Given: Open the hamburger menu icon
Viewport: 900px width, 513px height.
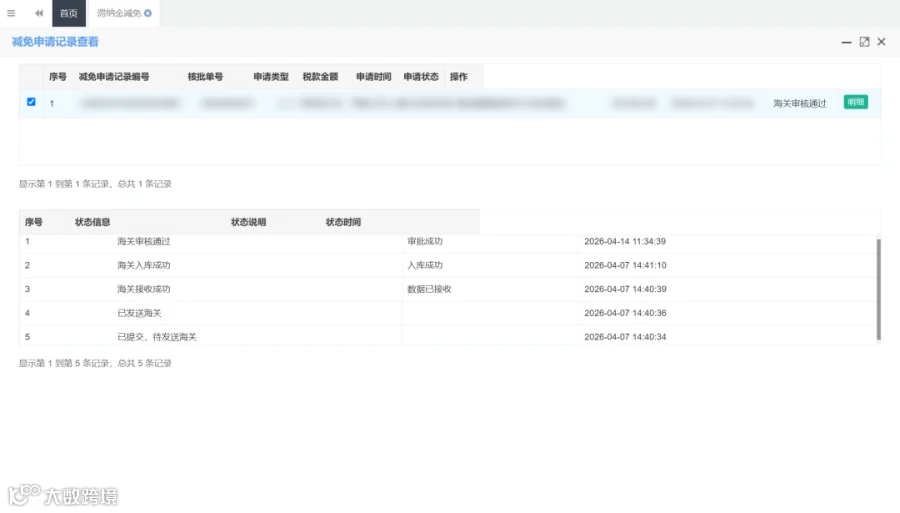Looking at the screenshot, I should 11,13.
